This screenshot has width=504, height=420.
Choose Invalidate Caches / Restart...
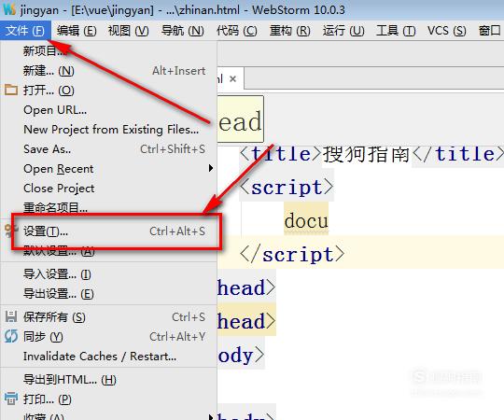tap(100, 356)
